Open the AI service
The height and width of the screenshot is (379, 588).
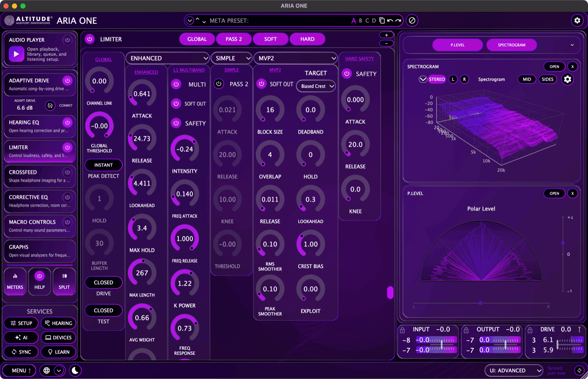click(21, 337)
